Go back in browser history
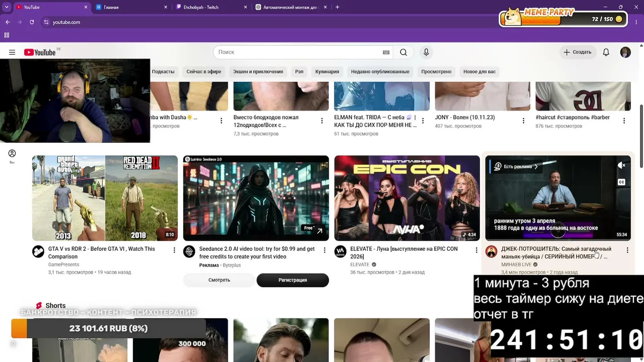The image size is (644, 362). [x=8, y=22]
